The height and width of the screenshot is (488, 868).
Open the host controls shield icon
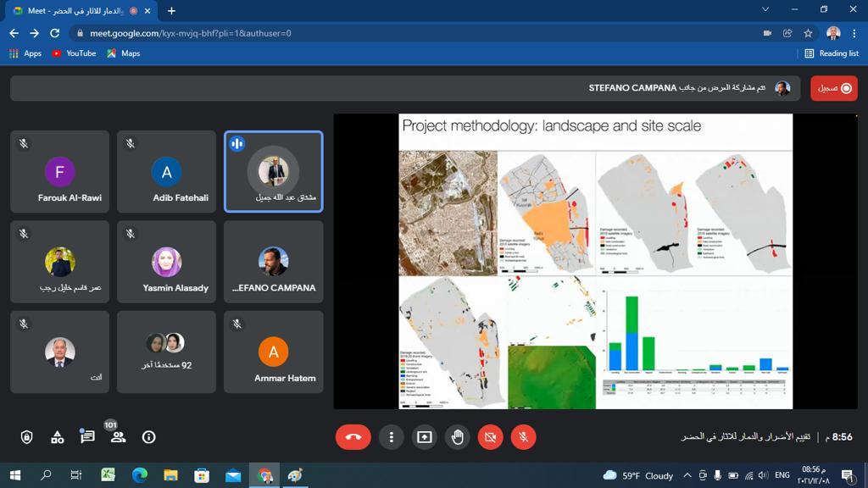pyautogui.click(x=26, y=437)
